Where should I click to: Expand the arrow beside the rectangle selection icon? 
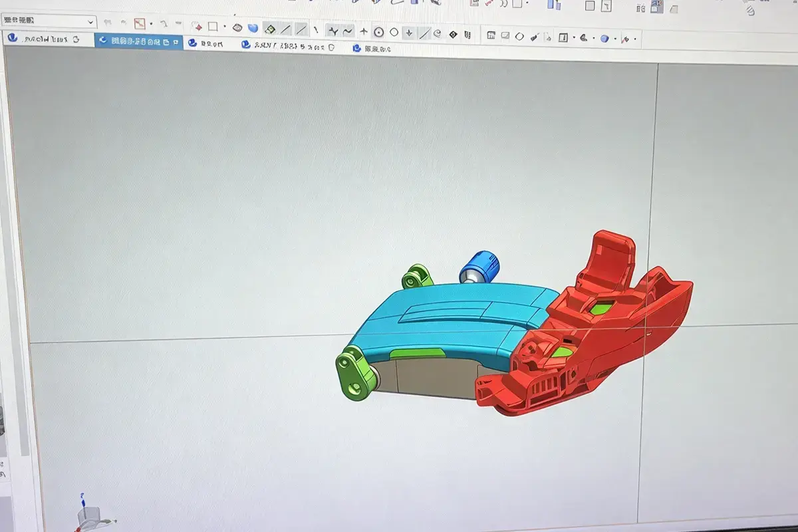[x=225, y=28]
